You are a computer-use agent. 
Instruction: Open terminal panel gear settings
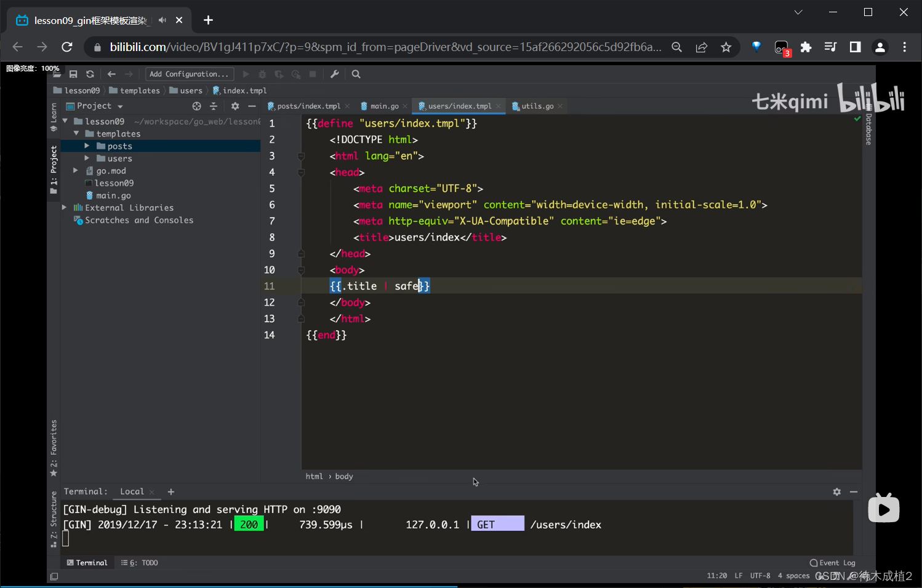(x=837, y=492)
